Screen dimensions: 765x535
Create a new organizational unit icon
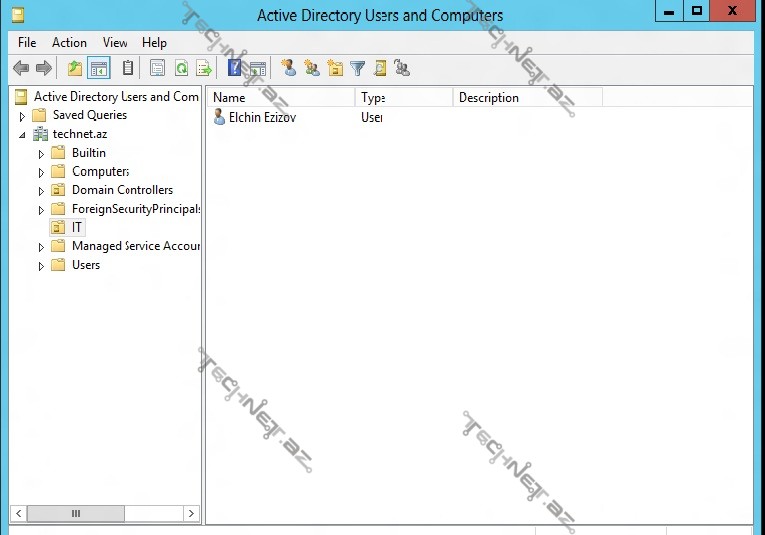click(x=335, y=68)
